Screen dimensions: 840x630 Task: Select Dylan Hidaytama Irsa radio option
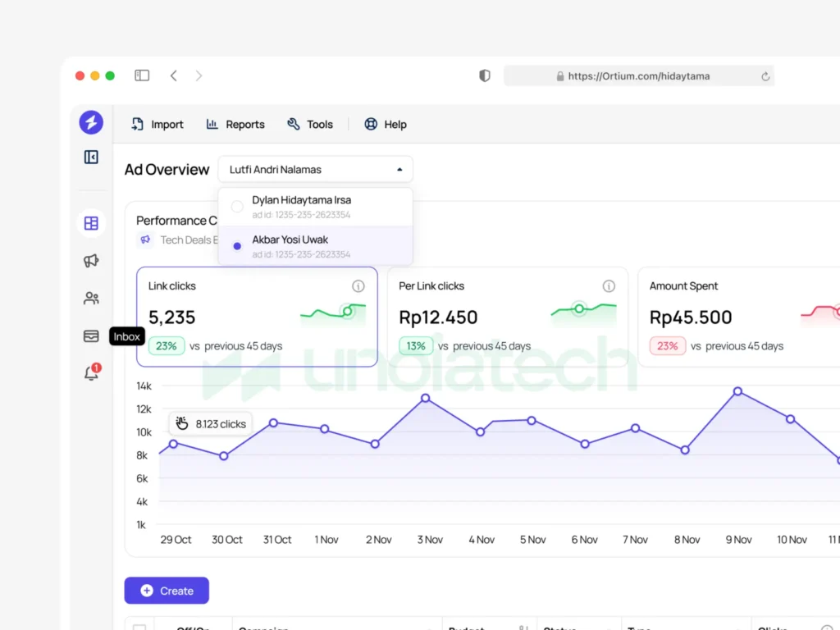pos(237,207)
